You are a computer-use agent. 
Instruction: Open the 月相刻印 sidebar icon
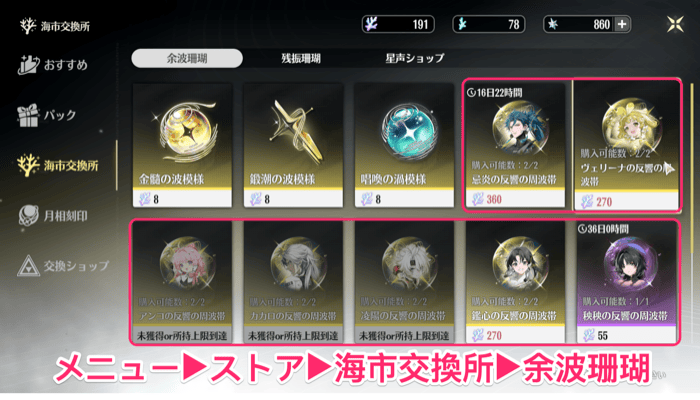pos(28,216)
